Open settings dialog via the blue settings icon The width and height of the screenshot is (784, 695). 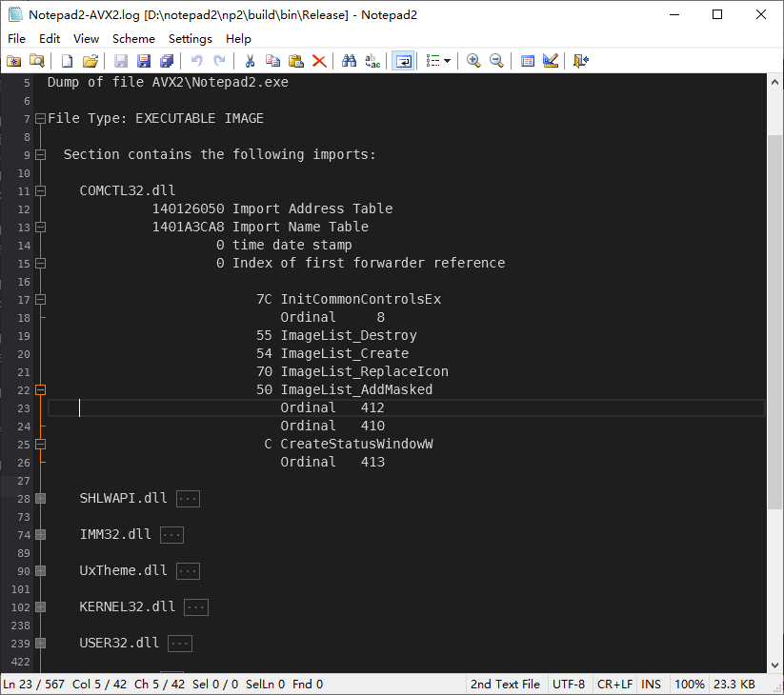click(x=527, y=60)
